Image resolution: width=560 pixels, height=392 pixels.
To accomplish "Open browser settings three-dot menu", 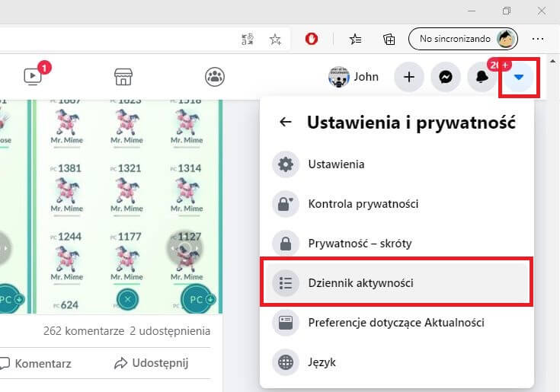I will point(538,39).
